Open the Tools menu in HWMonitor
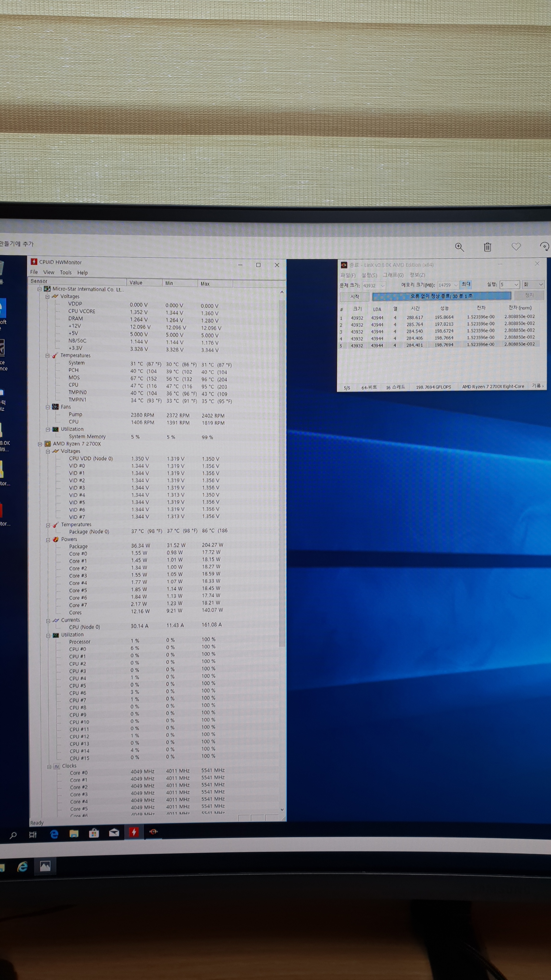This screenshot has height=980, width=551. [65, 272]
